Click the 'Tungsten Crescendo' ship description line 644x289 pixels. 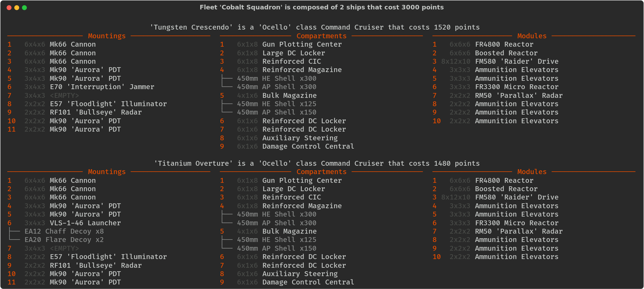pos(315,28)
